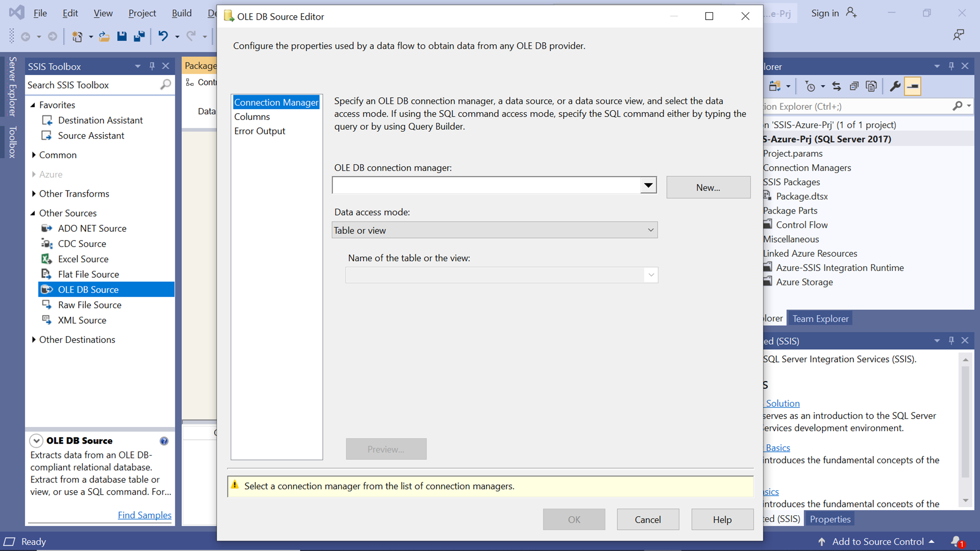Click the Undo toolbar icon
980x551 pixels.
click(x=163, y=36)
